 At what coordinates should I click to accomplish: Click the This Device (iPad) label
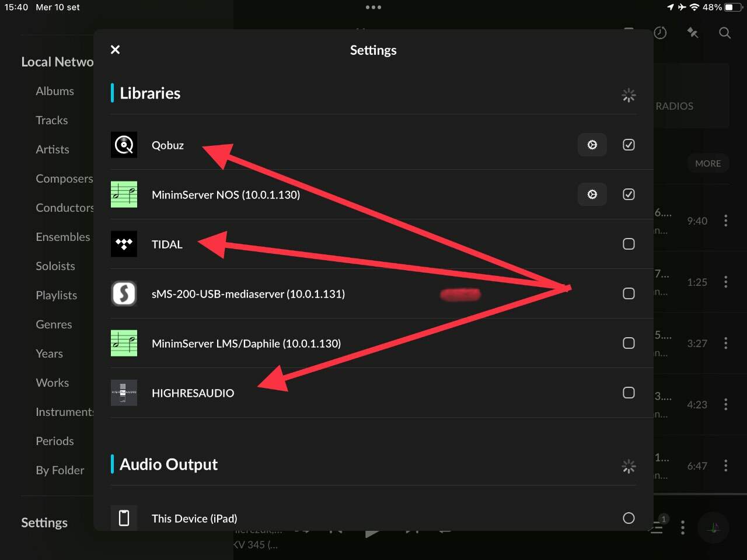tap(194, 519)
